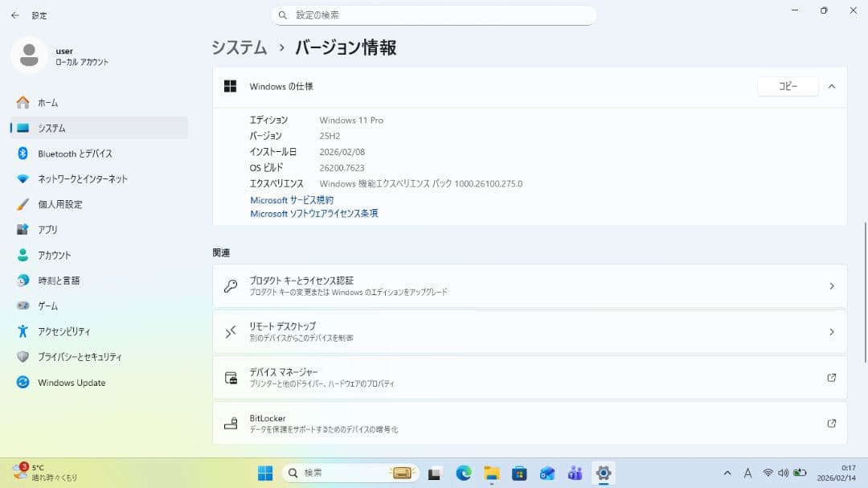868x488 pixels.
Task: Open Microsoft ソフトウェアライセンス条項 link
Action: pyautogui.click(x=314, y=214)
